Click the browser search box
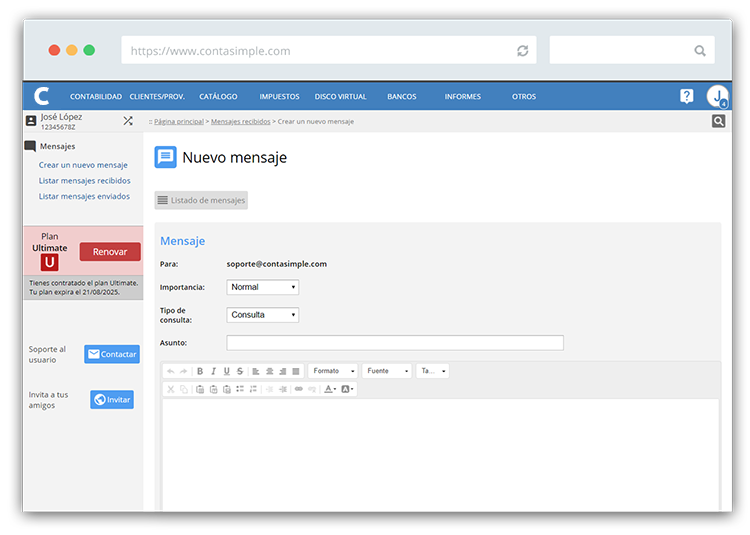This screenshot has width=750, height=535. coord(632,50)
